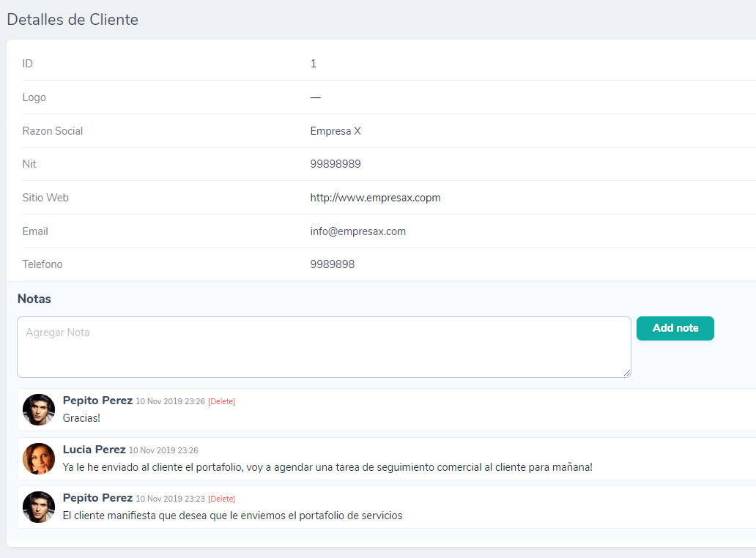Click the Lucia Perez author name

(94, 450)
